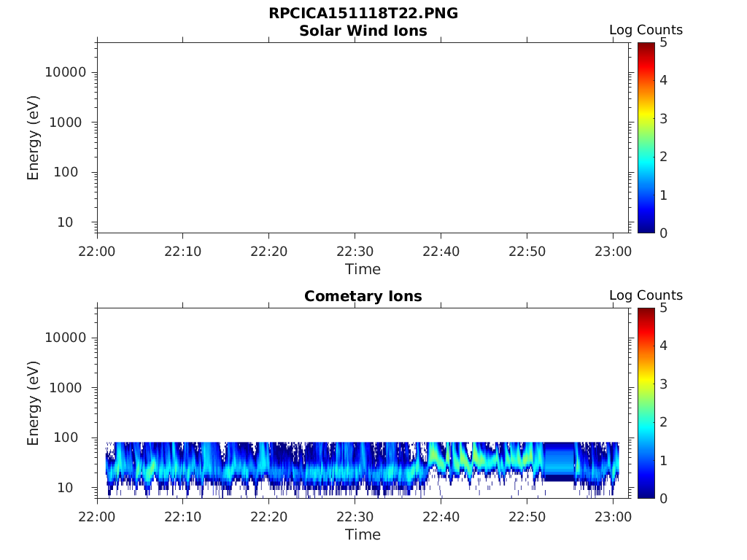Select the 22:40 tick on the bottom time axis
The width and height of the screenshot is (747, 560).
coord(441,517)
